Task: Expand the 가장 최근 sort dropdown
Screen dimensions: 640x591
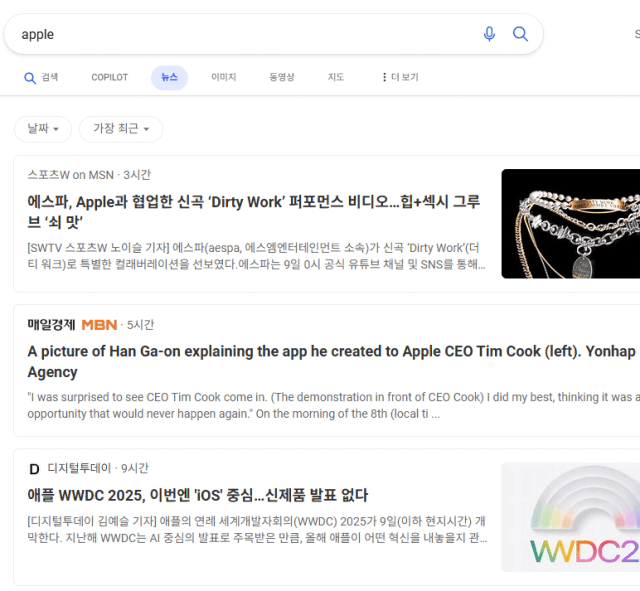Action: 121,129
